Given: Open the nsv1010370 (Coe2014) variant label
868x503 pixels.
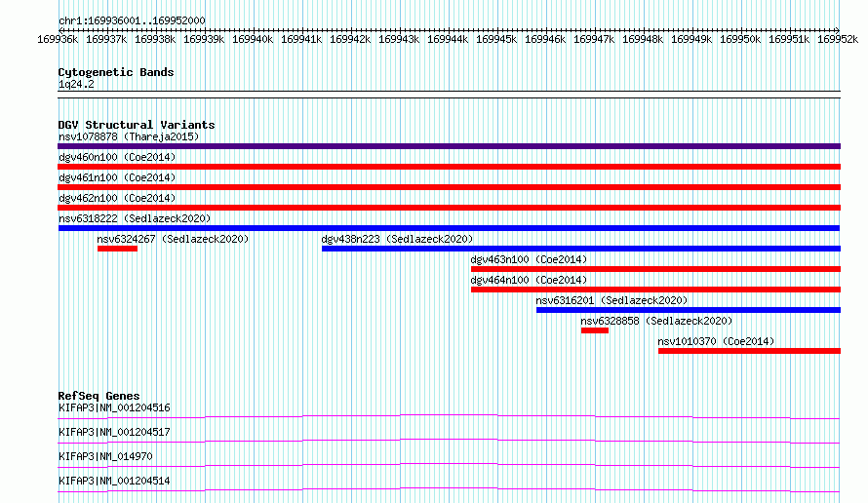Looking at the screenshot, I should click(x=716, y=341).
